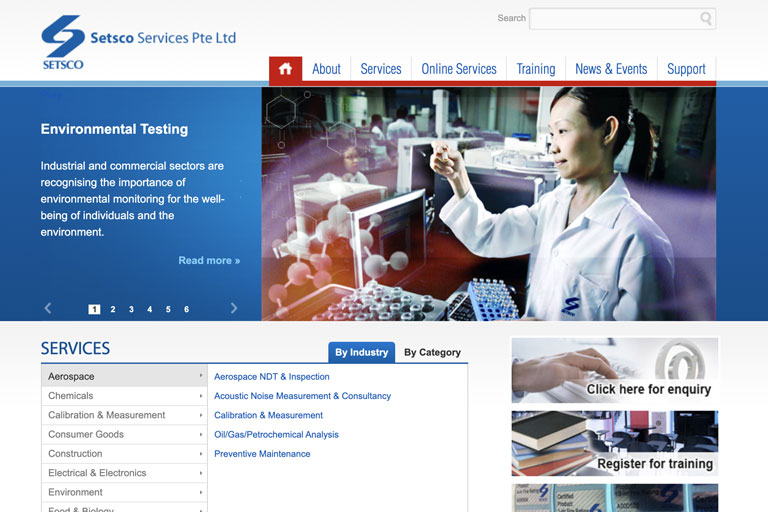
Task: Open the Construction industry submenu
Action: click(x=124, y=454)
